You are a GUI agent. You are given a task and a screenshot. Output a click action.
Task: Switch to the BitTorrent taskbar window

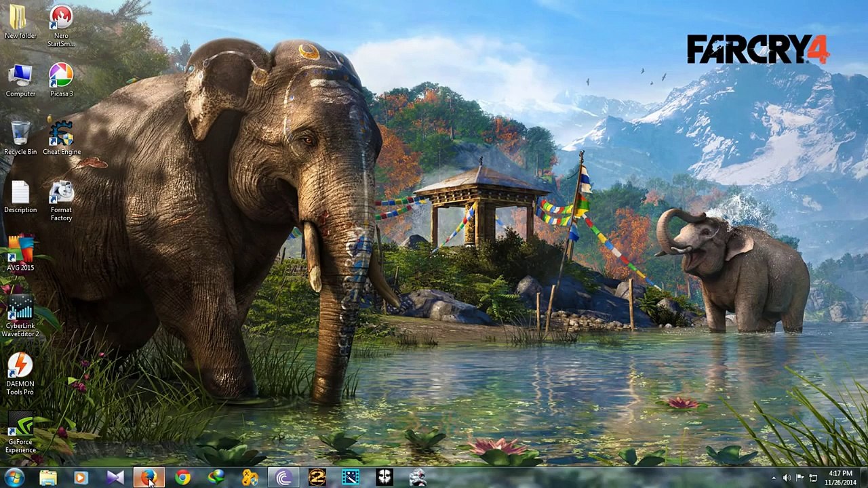tap(283, 478)
